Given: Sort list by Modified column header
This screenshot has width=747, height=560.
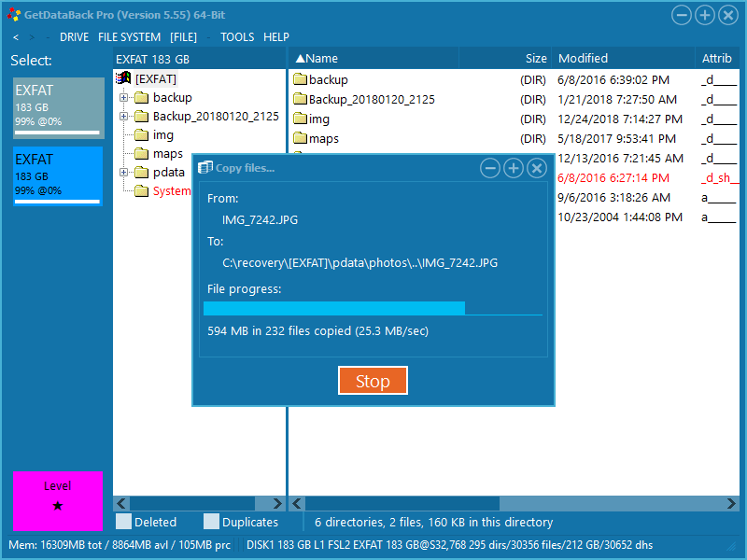Looking at the screenshot, I should pos(584,58).
